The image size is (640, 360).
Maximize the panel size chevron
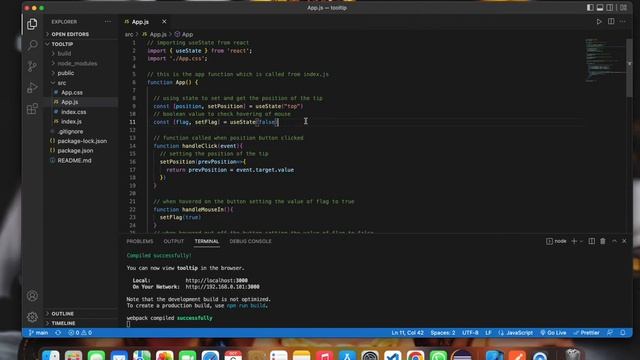point(614,241)
